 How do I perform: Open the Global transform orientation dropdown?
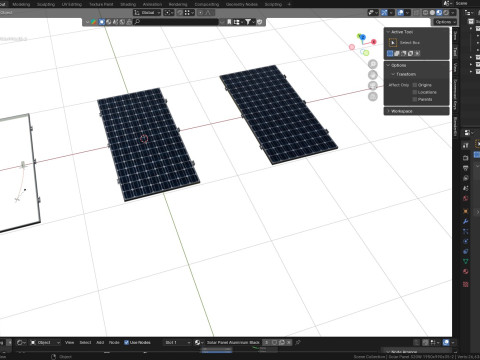[x=147, y=13]
